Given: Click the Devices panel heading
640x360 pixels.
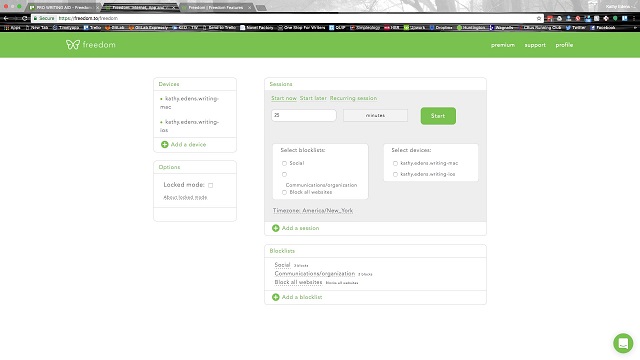Looking at the screenshot, I should [x=169, y=84].
